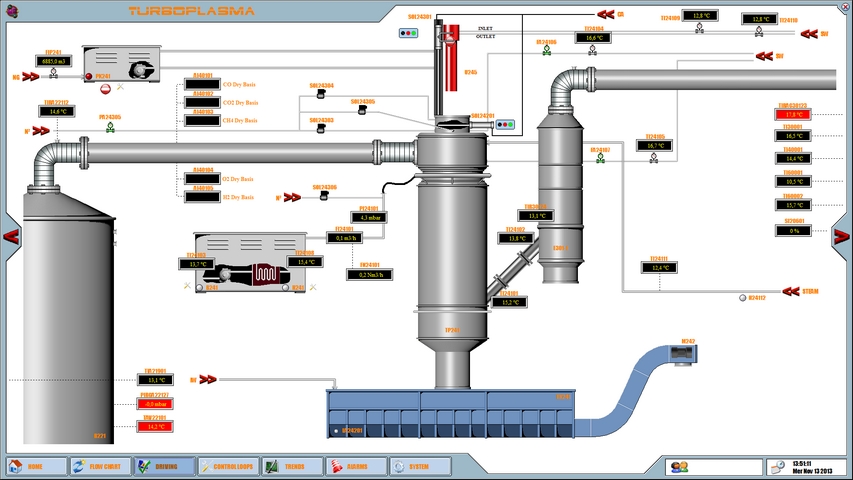Switch to the DRIVING screen

pos(164,466)
